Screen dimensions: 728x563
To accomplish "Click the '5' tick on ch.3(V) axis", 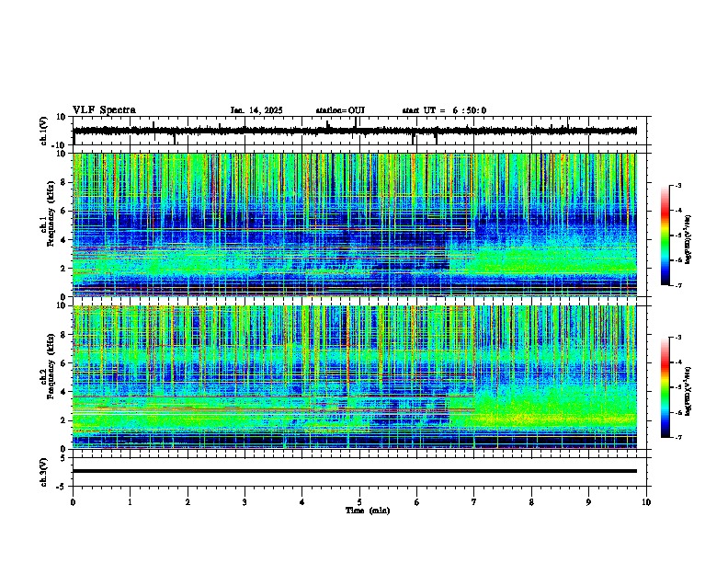I will 63,458.
